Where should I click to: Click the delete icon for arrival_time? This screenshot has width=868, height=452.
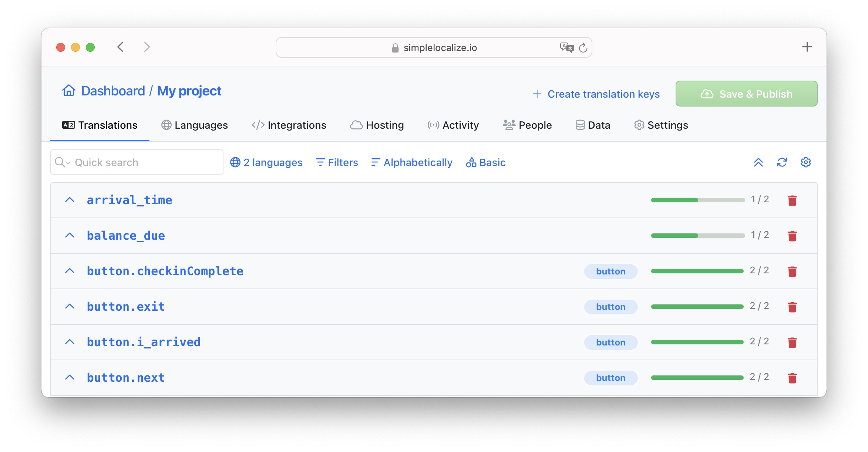click(x=793, y=200)
